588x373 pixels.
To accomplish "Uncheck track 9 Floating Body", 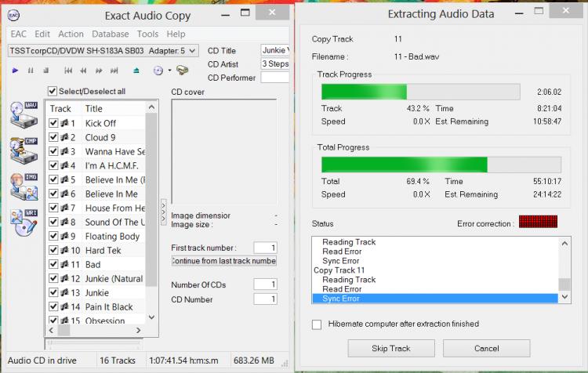I will click(53, 236).
